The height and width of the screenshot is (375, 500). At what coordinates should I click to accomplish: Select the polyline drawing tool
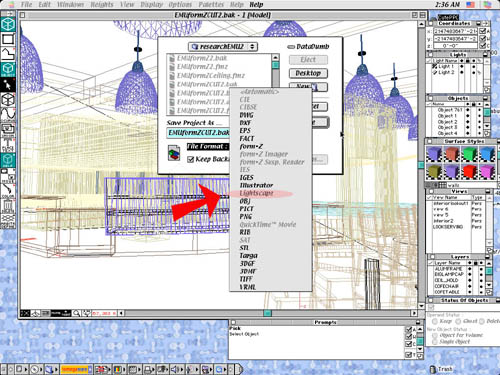point(8,53)
